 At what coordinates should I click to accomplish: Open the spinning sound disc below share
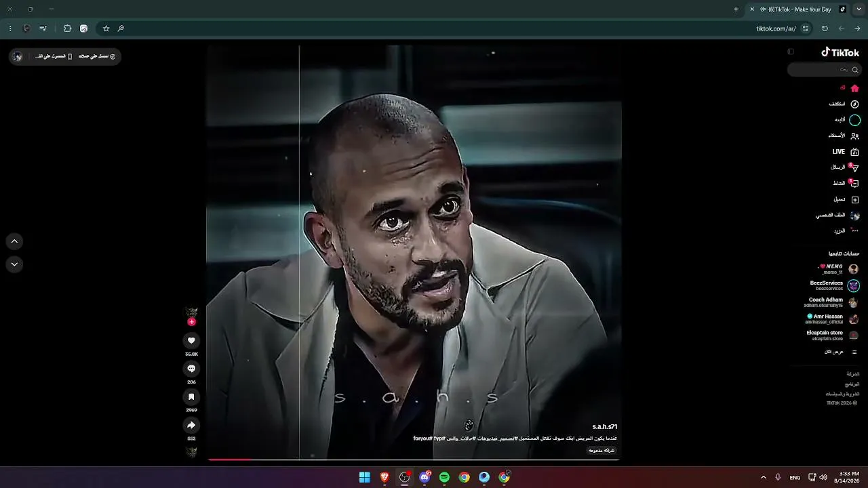pyautogui.click(x=191, y=452)
